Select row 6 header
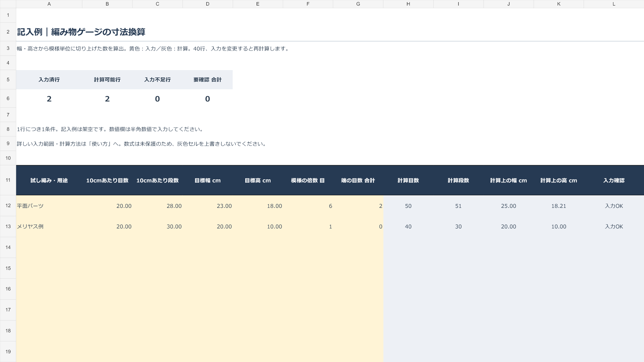 coord(8,99)
